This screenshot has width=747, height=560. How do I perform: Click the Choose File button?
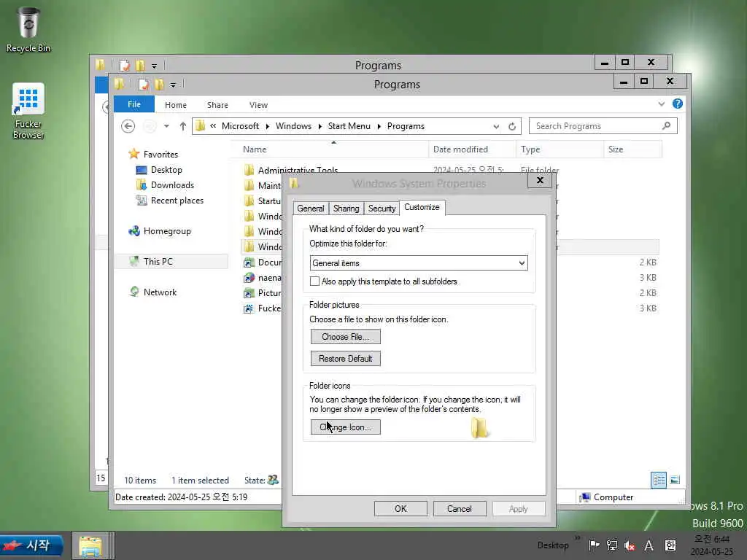tap(345, 337)
